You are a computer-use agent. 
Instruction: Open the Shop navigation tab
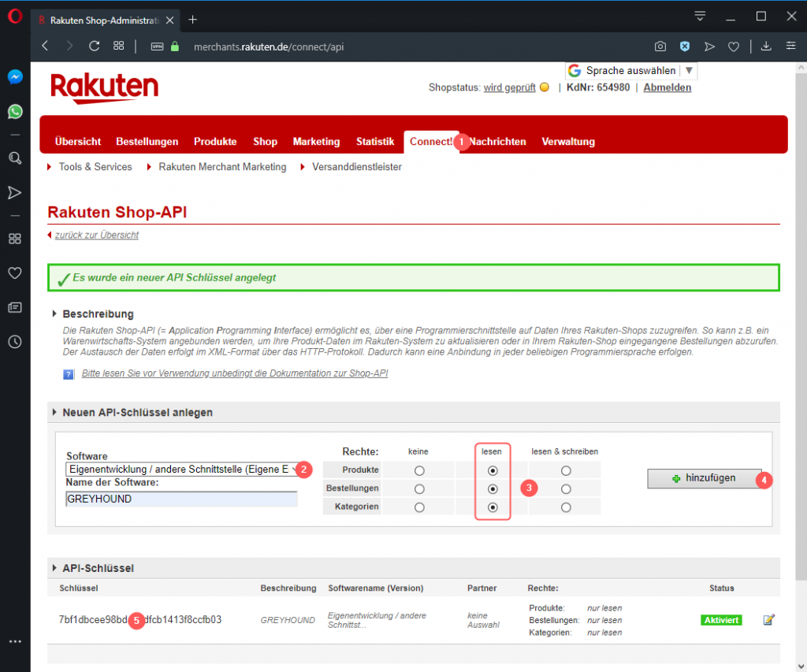point(265,142)
